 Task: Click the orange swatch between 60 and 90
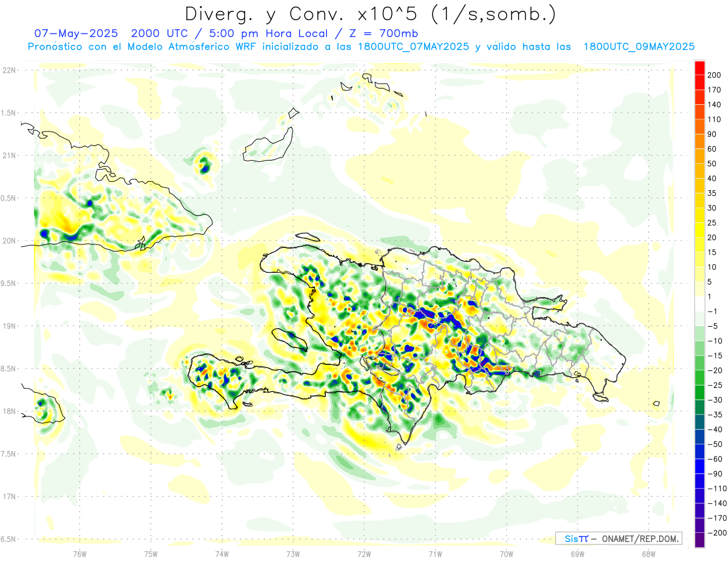[699, 141]
